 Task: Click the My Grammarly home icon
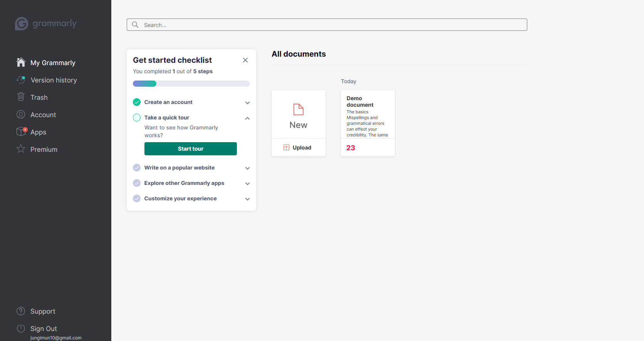[21, 62]
